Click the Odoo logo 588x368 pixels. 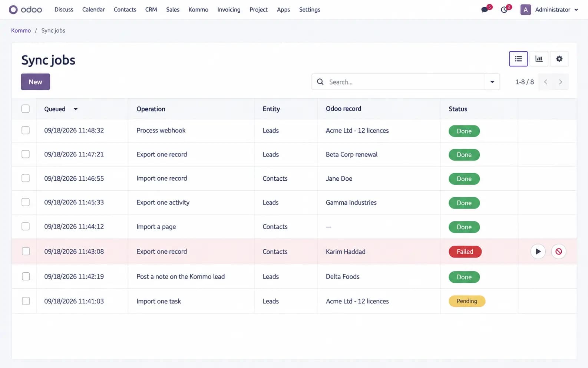point(26,10)
